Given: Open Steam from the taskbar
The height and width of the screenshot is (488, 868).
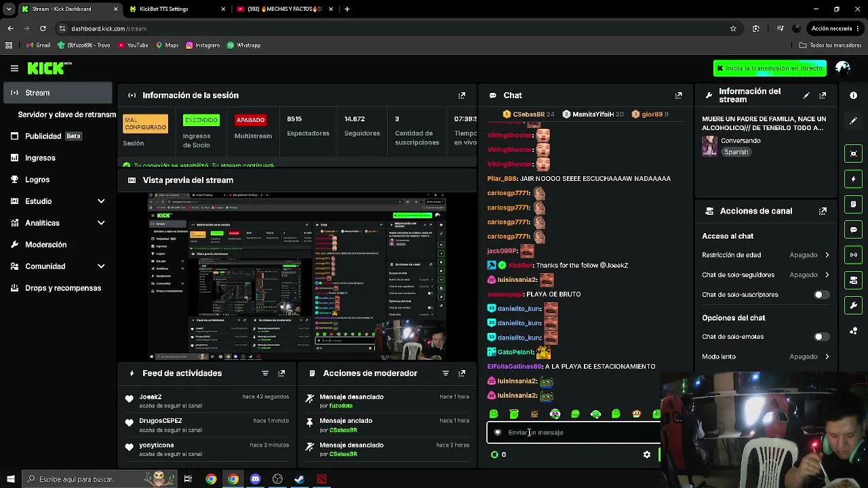Looking at the screenshot, I should [x=299, y=479].
